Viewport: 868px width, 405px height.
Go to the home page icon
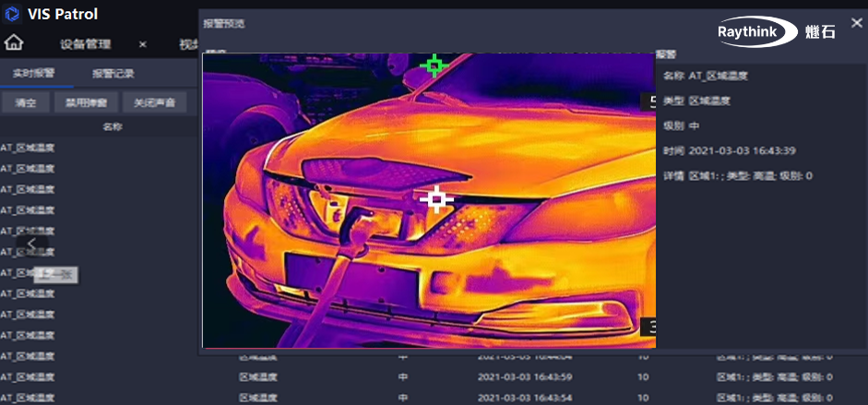(x=14, y=43)
